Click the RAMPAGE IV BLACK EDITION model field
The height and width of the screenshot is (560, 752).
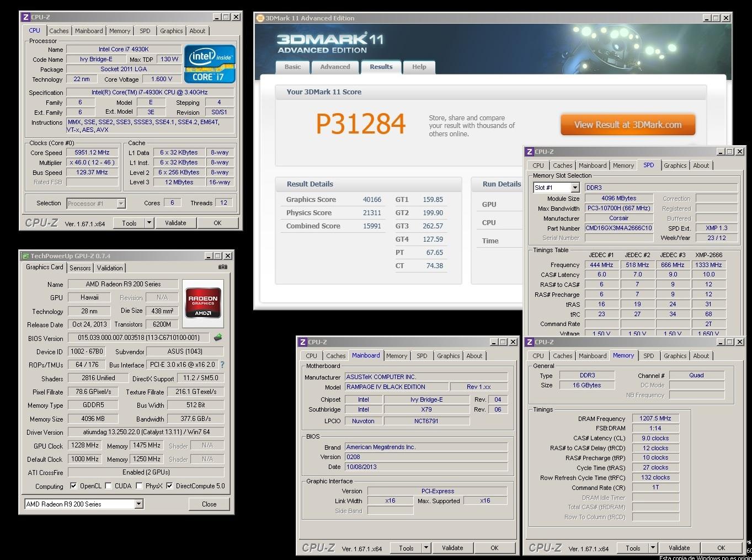396,387
